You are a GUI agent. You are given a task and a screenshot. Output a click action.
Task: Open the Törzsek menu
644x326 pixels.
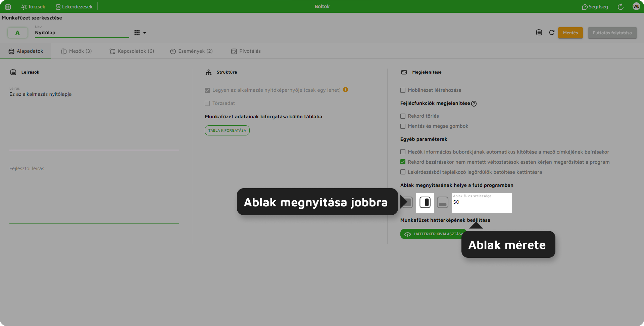click(x=33, y=7)
